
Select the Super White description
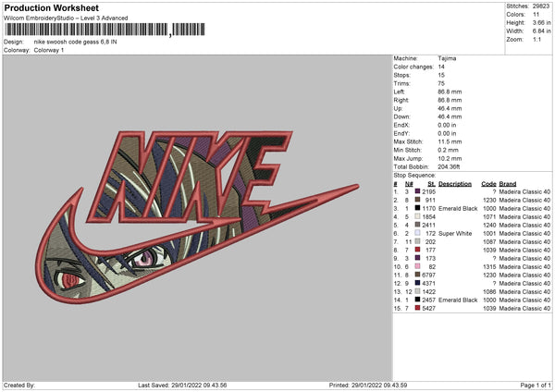pos(455,234)
